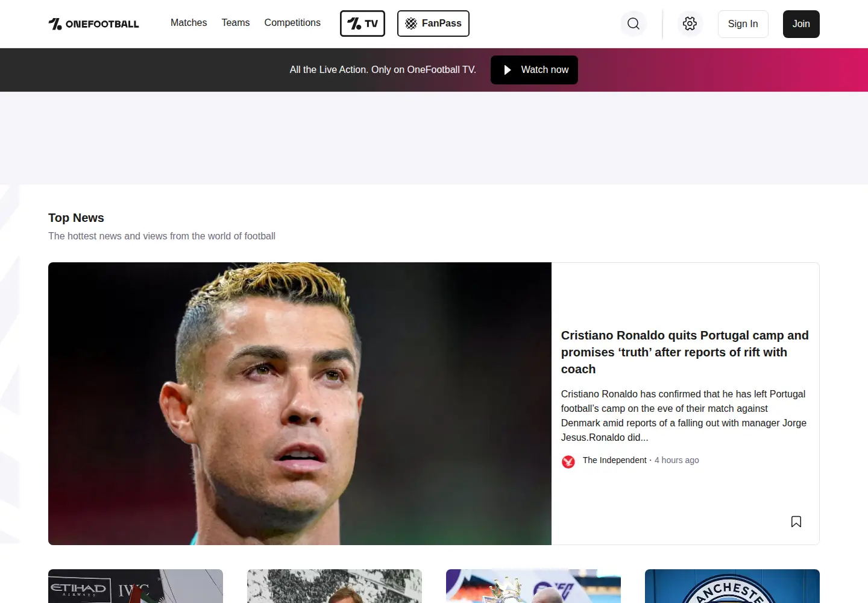Click the Watch now button

pos(534,70)
